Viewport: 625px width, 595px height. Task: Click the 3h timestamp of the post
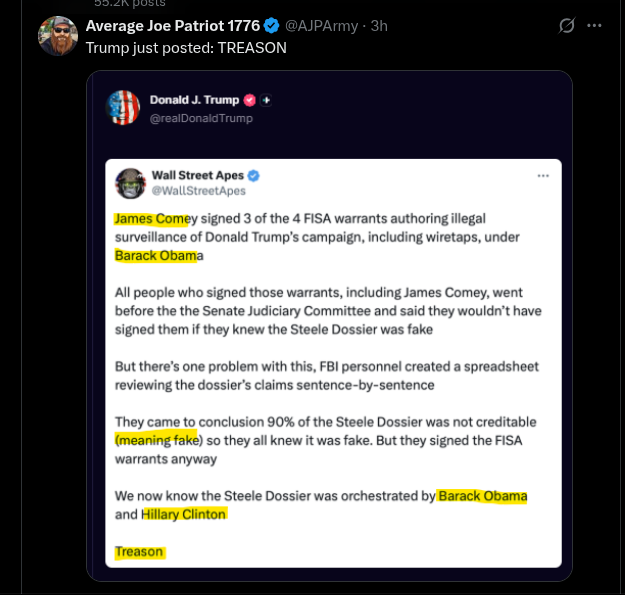[379, 26]
